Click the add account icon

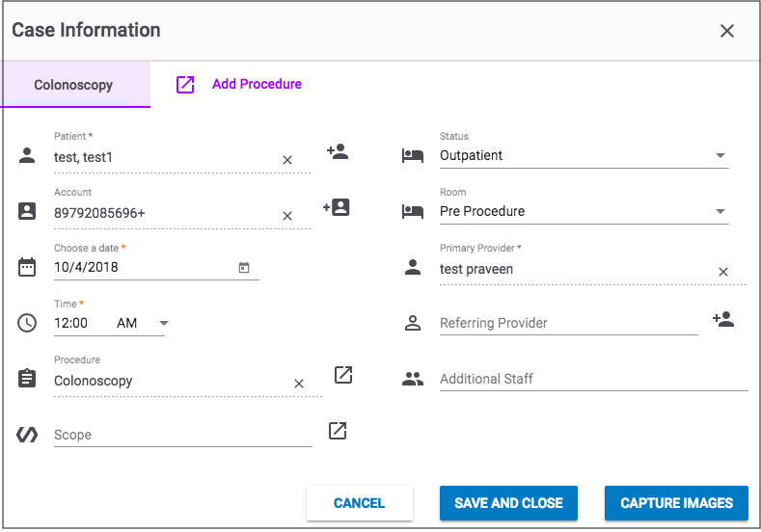pos(336,207)
